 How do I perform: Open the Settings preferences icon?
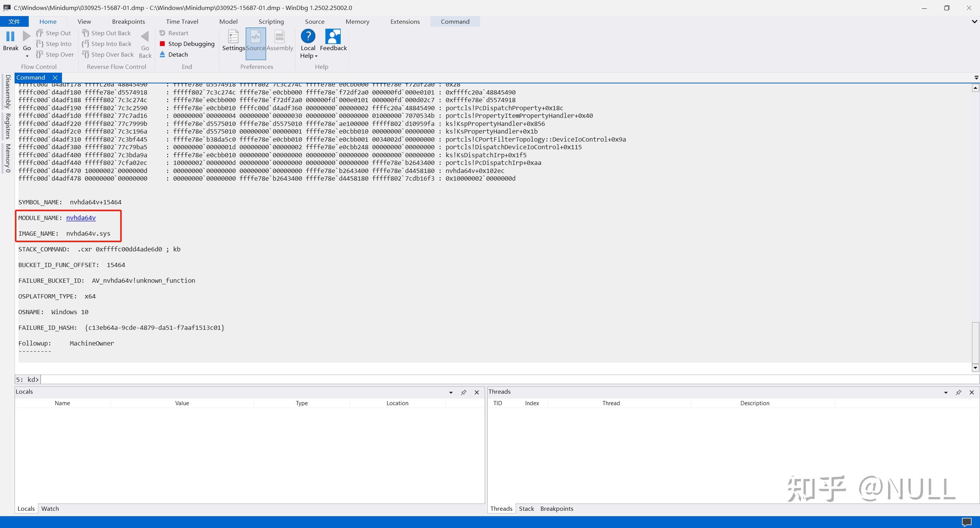(x=233, y=37)
